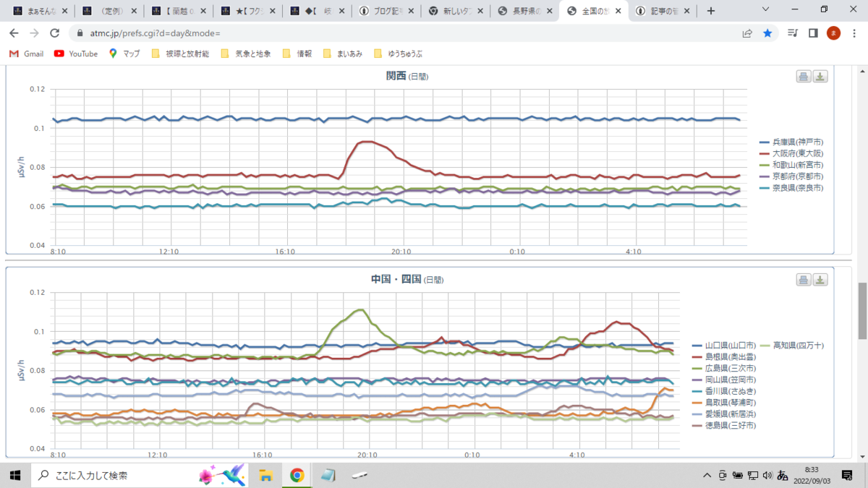Click the print icon on the 中国・四国 chart
Image resolution: width=868 pixels, height=488 pixels.
pyautogui.click(x=804, y=281)
